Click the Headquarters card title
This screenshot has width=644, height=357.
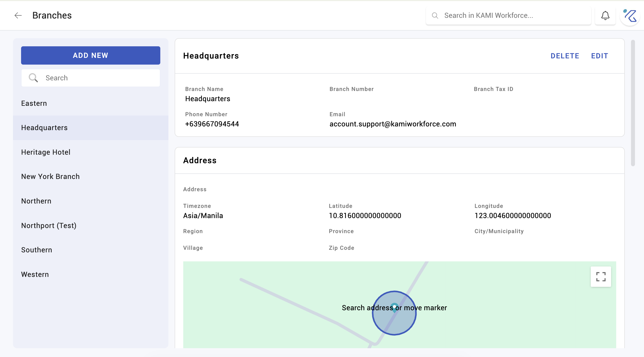tap(211, 56)
